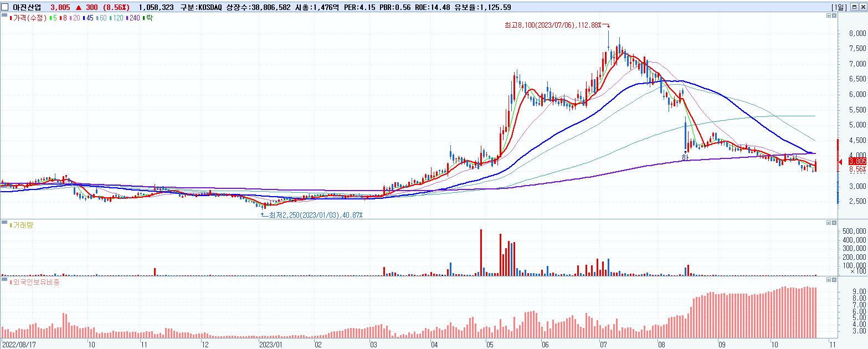
Task: Click the 외국인보유비중 indicator label
Action: [x=34, y=282]
